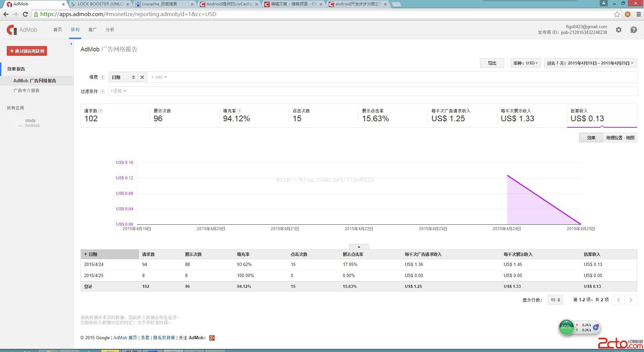Viewport: 644px width, 352px height.
Task: Select the study Android app
Action: 32,123
